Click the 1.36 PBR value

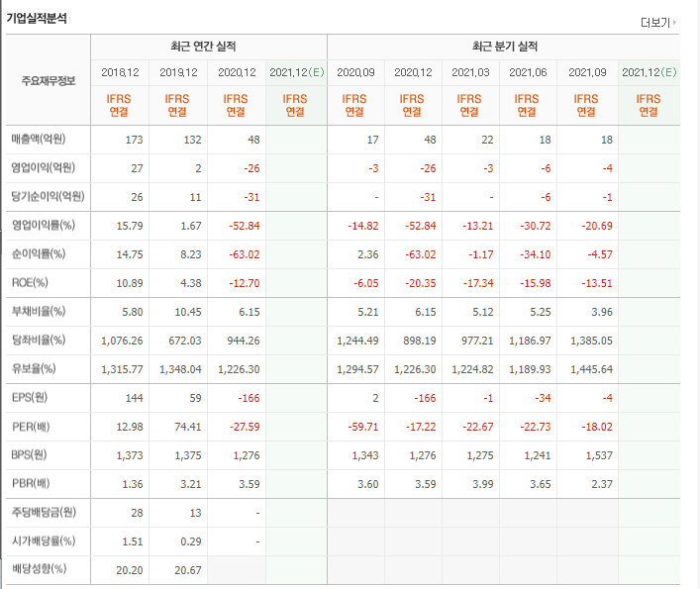tap(133, 484)
